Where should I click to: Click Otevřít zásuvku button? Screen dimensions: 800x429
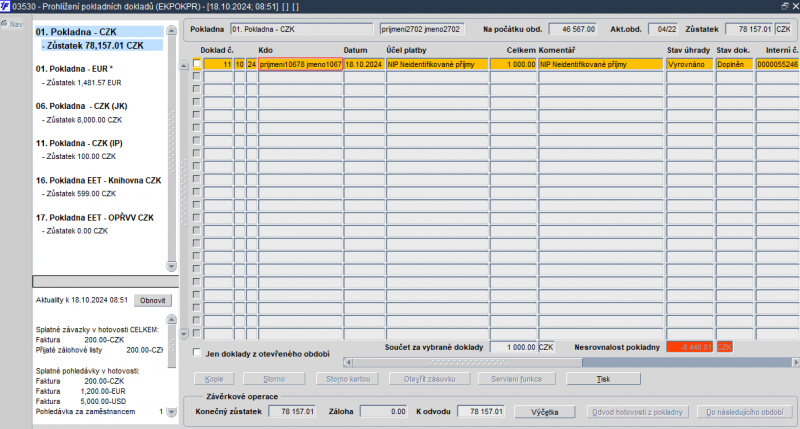pos(430,379)
